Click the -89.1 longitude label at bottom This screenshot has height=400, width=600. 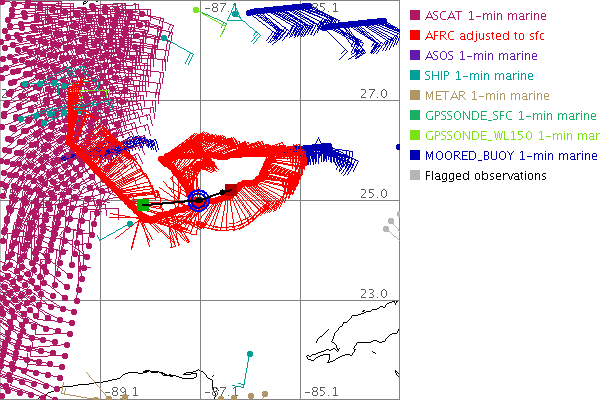124,392
